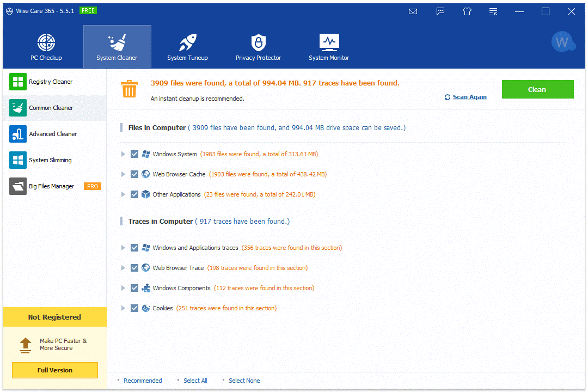This screenshot has width=588, height=392.
Task: Click the mail envelope icon in title bar
Action: [413, 11]
